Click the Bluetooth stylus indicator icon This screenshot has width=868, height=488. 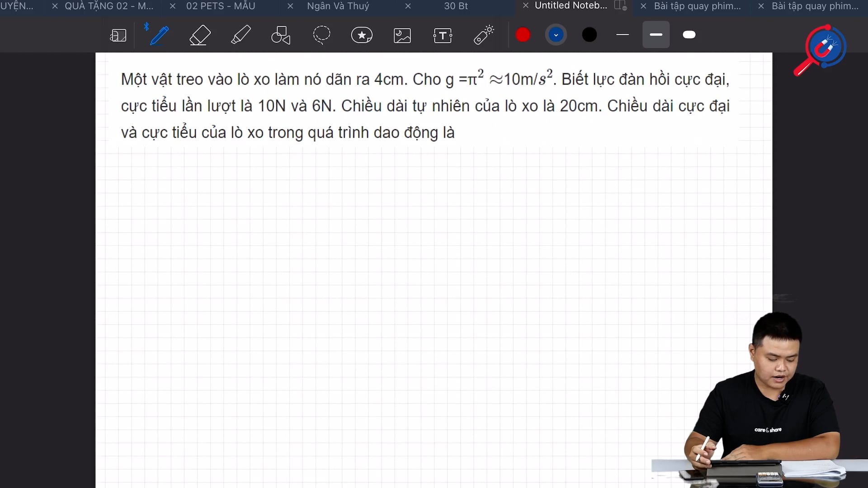(146, 27)
